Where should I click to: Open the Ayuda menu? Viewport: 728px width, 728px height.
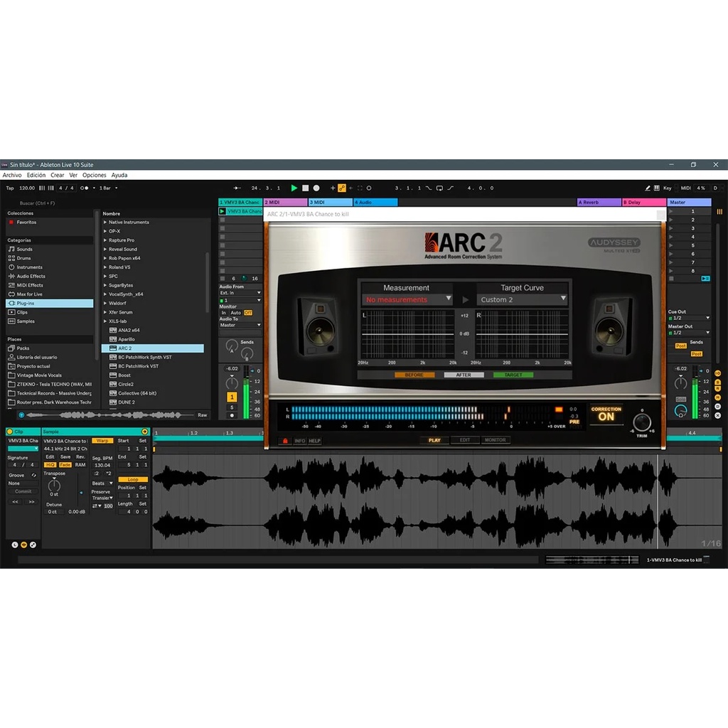[x=119, y=175]
